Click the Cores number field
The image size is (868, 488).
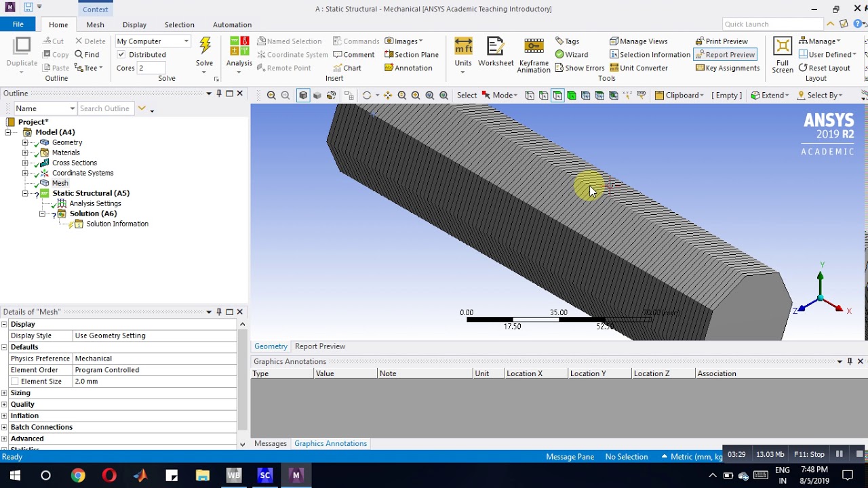point(151,68)
